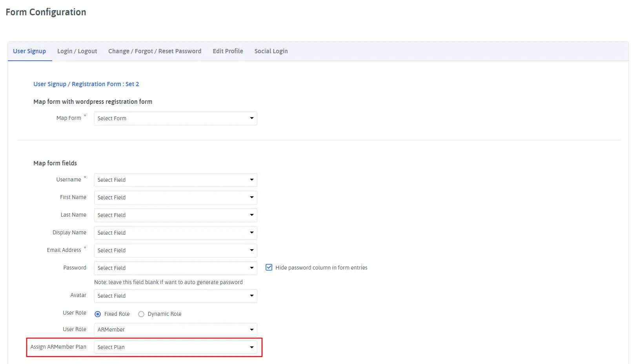
Task: Expand the Email Address field dropdown
Action: pyautogui.click(x=175, y=250)
